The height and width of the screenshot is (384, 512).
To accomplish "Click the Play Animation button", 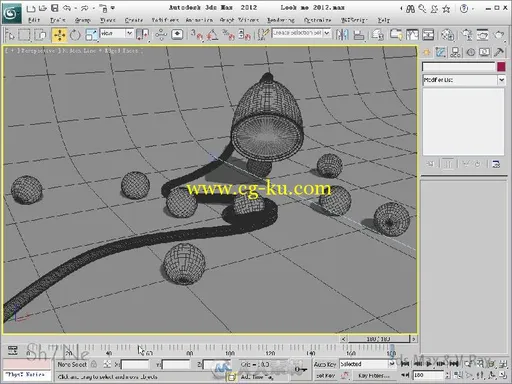I will click(x=429, y=364).
